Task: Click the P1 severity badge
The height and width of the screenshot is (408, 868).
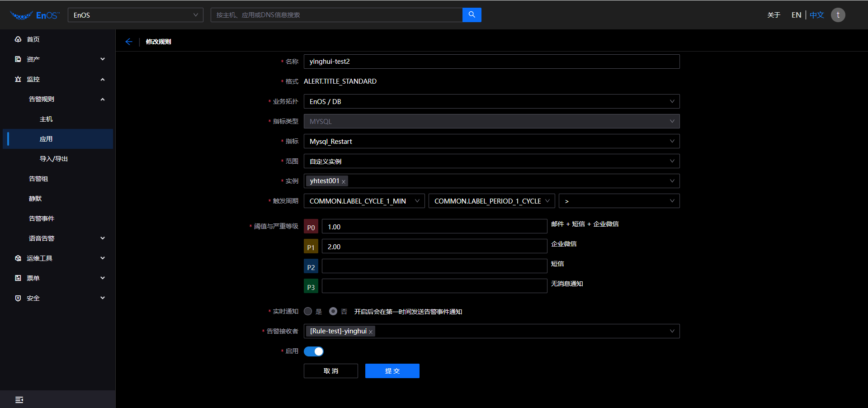Action: coord(311,247)
